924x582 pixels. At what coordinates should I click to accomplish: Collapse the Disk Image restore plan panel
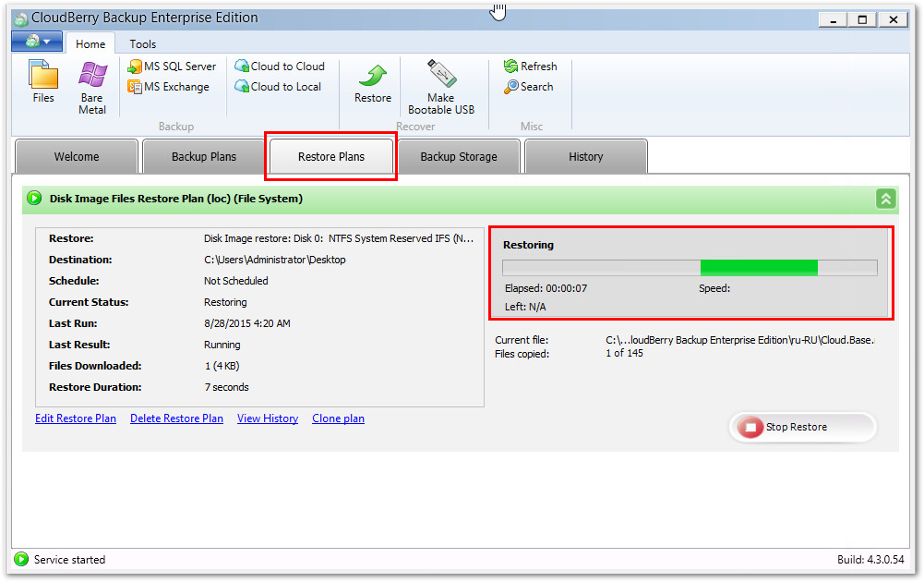[x=886, y=199]
